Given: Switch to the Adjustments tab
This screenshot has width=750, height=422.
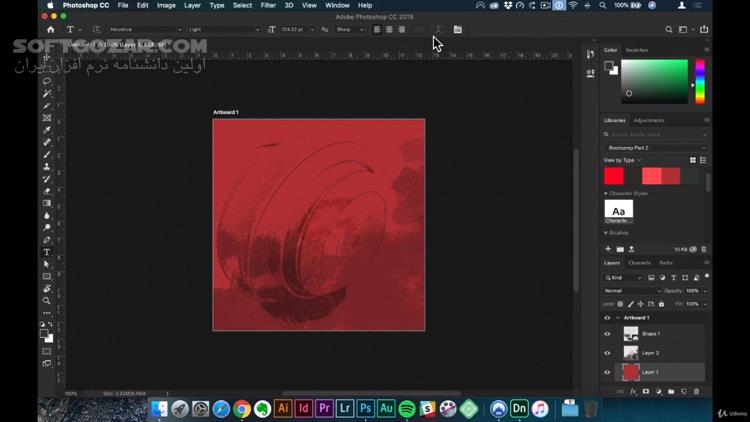Looking at the screenshot, I should [x=649, y=120].
